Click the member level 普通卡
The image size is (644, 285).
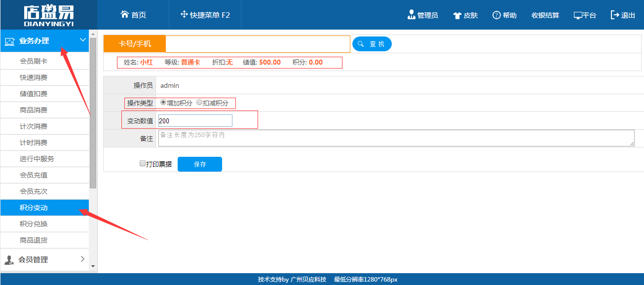click(x=190, y=63)
